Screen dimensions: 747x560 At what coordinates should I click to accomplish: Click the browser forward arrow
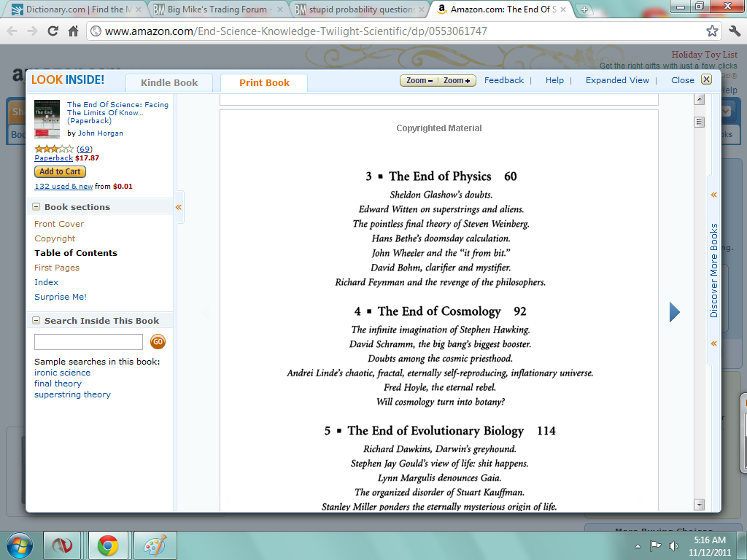coord(32,31)
